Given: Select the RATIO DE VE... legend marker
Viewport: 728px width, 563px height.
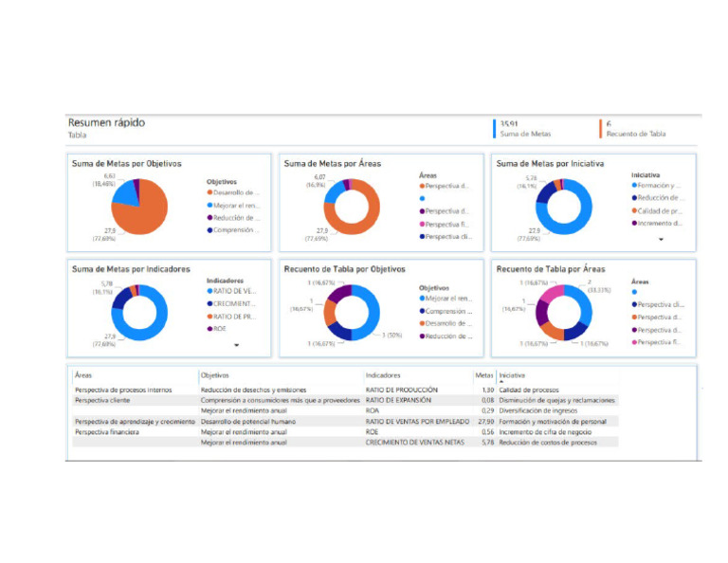Looking at the screenshot, I should tap(209, 291).
